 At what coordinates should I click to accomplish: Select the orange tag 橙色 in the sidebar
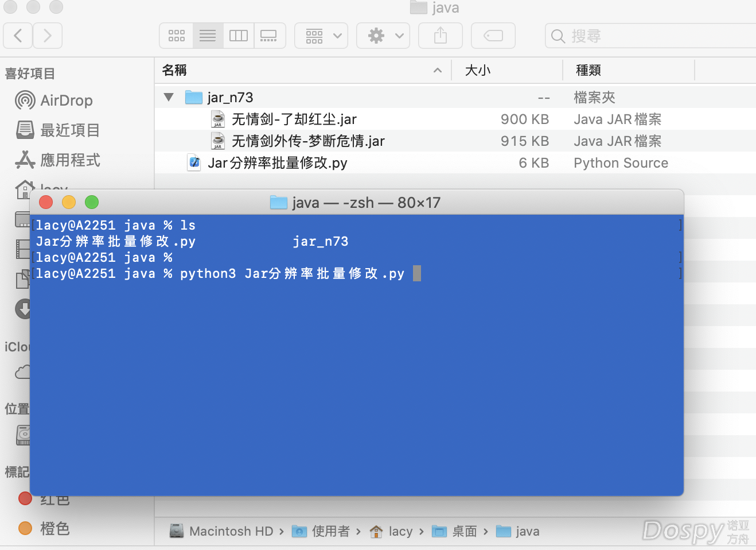[x=44, y=528]
